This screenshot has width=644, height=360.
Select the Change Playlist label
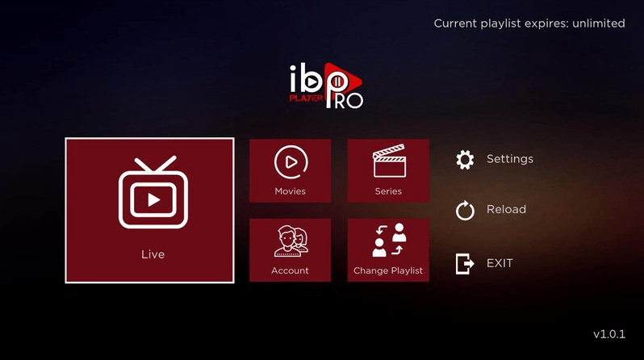pos(388,270)
